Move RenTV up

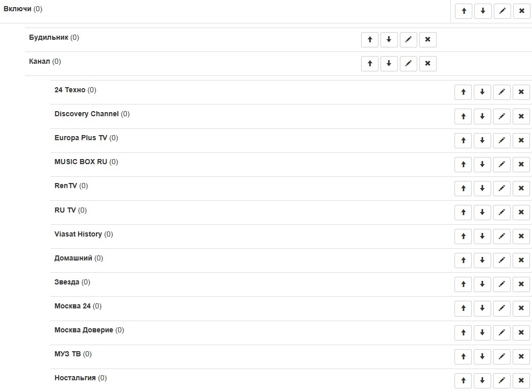463,188
